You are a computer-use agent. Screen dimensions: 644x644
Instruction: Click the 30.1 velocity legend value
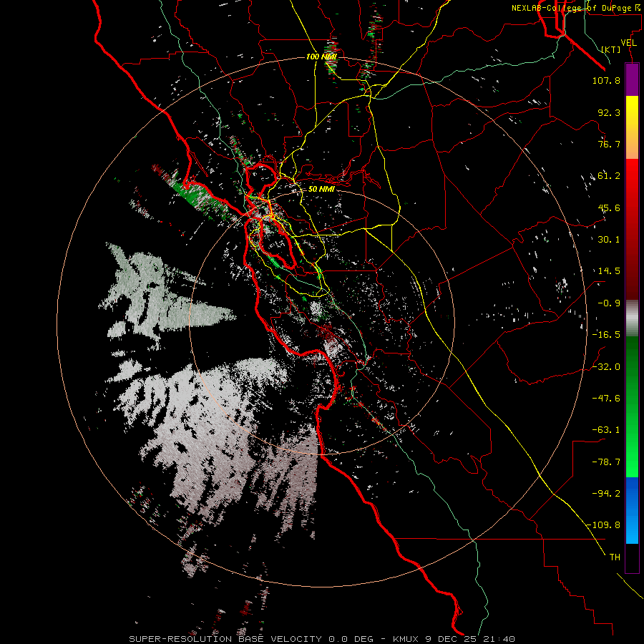[x=609, y=240]
